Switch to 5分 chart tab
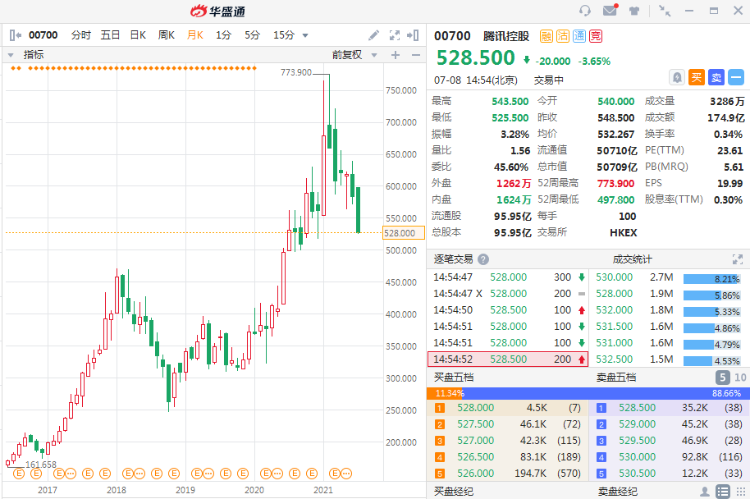The width and height of the screenshot is (750, 499). coord(252,35)
